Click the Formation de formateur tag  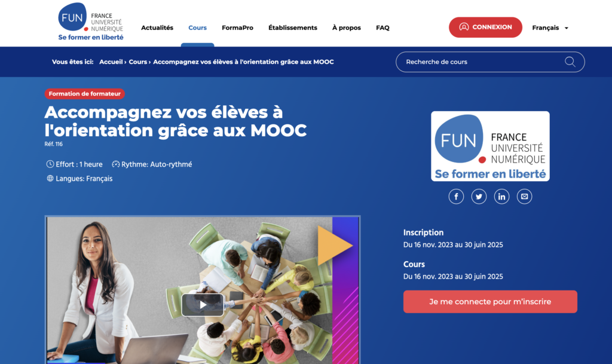85,94
